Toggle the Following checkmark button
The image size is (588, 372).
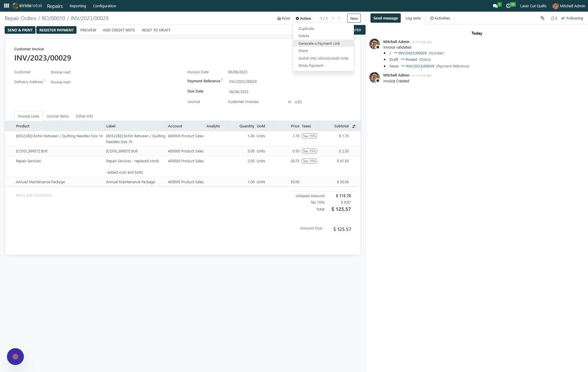pyautogui.click(x=572, y=18)
